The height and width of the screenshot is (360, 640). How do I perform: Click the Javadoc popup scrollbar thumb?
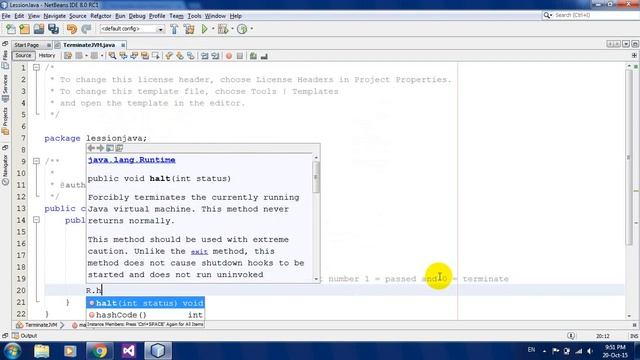316,177
